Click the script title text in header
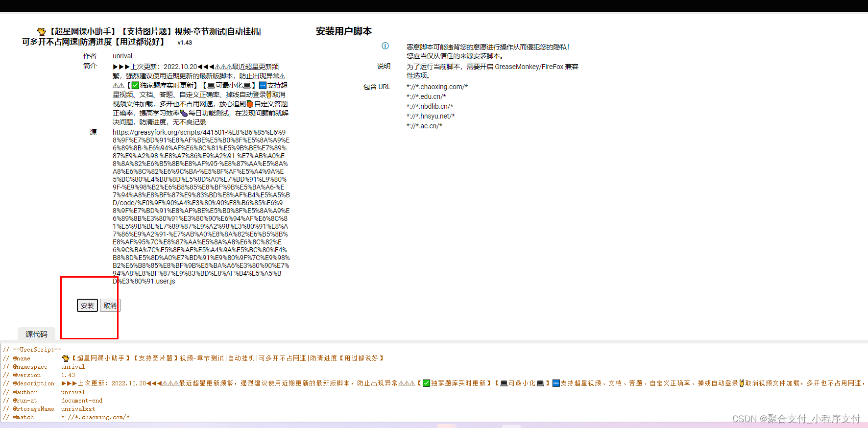The width and height of the screenshot is (868, 428). tap(141, 37)
